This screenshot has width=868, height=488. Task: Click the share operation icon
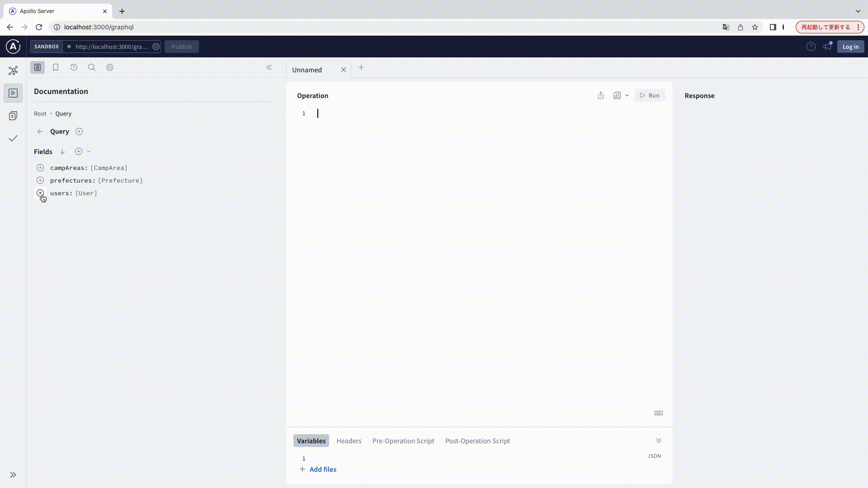[x=601, y=95]
